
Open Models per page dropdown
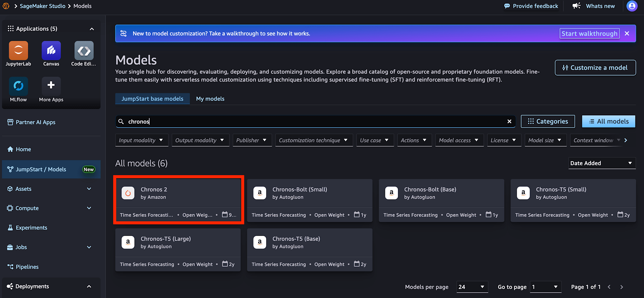[472, 287]
